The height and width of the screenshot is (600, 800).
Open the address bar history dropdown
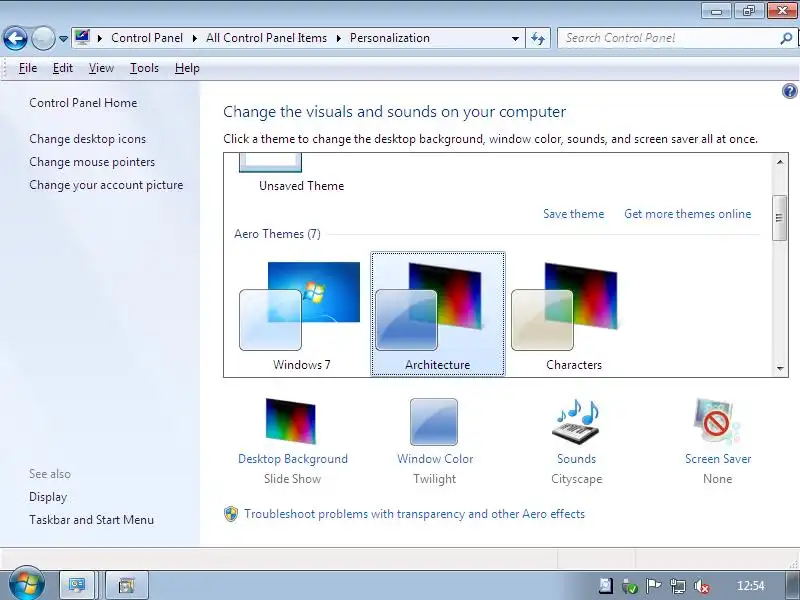point(515,38)
